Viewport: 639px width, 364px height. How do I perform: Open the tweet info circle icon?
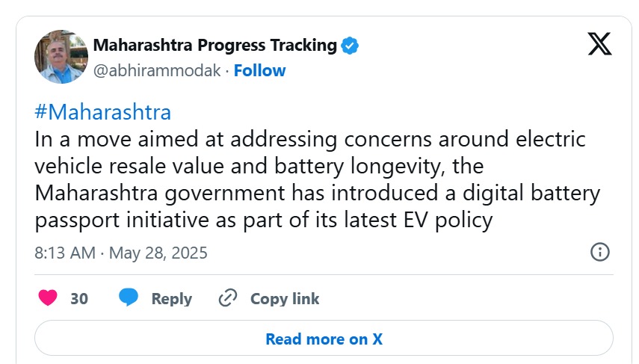click(x=599, y=252)
